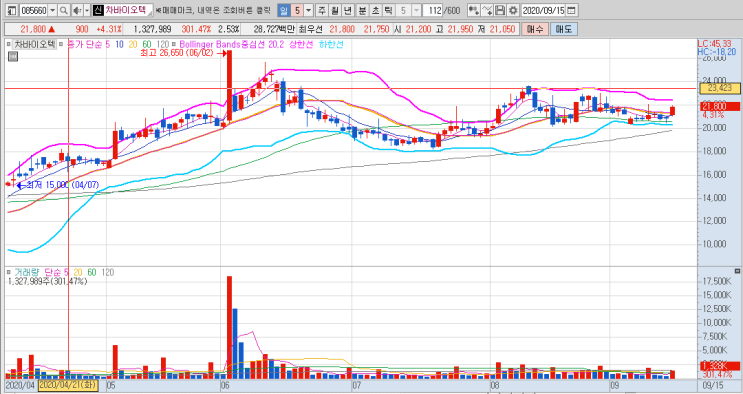Toggle the square box before 종가 단순 moving averages
This screenshot has width=743, height=394.
point(61,45)
